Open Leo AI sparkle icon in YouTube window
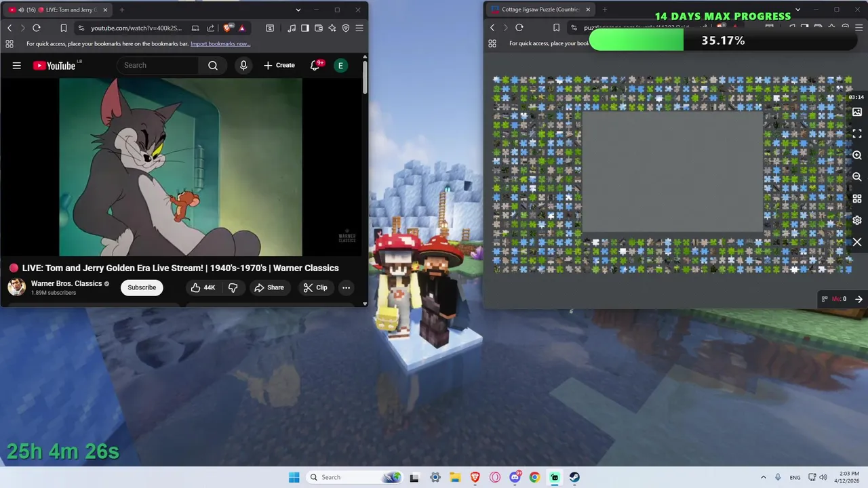The height and width of the screenshot is (488, 868). 332,28
